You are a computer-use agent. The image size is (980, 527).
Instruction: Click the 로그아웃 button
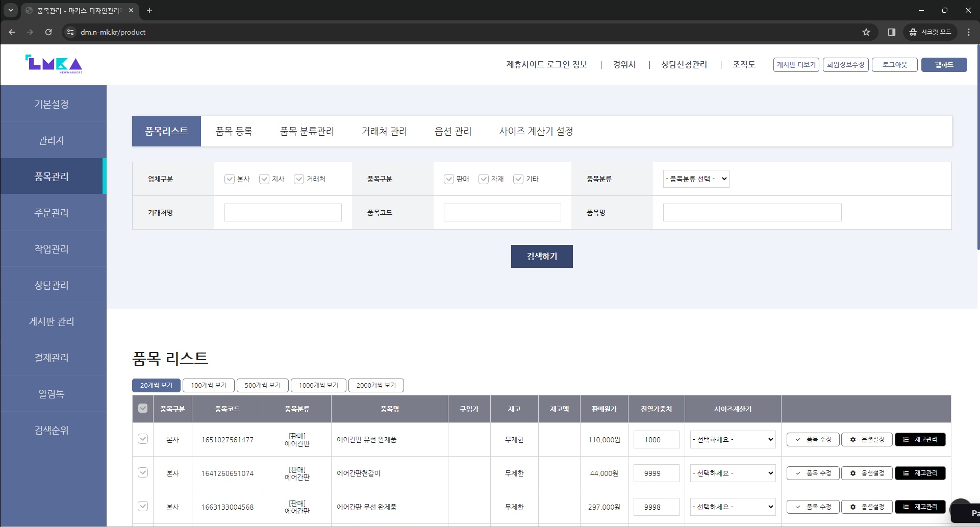click(895, 65)
